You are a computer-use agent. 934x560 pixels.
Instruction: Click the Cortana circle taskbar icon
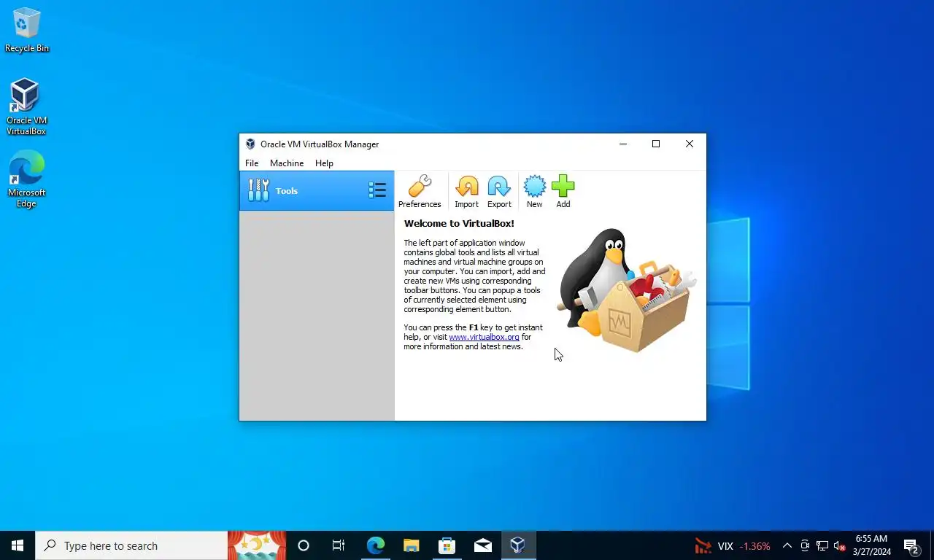[x=304, y=545]
